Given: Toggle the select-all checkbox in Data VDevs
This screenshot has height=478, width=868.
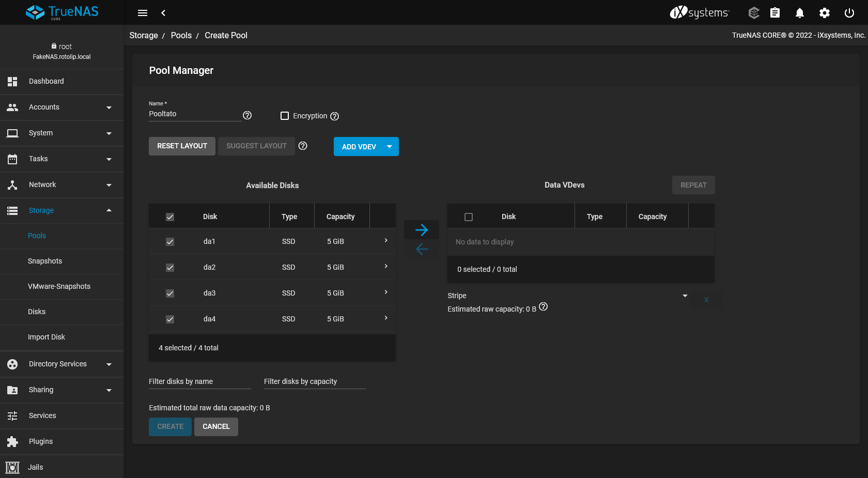Looking at the screenshot, I should 469,217.
